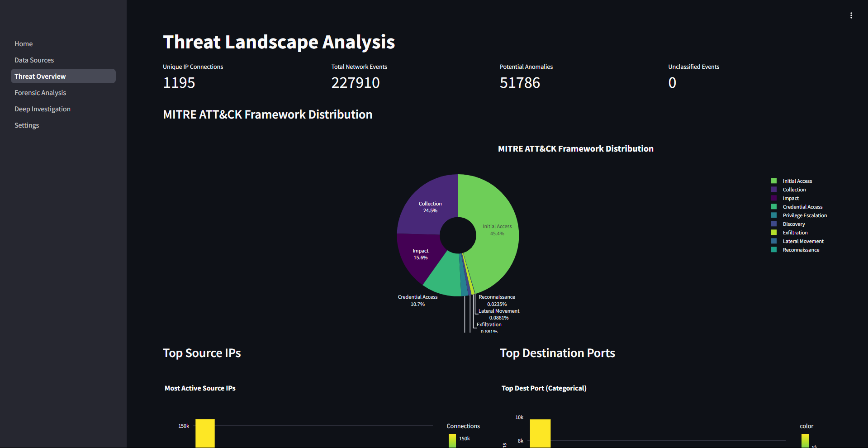
Task: Click the Potential Anomalies label
Action: pos(526,67)
